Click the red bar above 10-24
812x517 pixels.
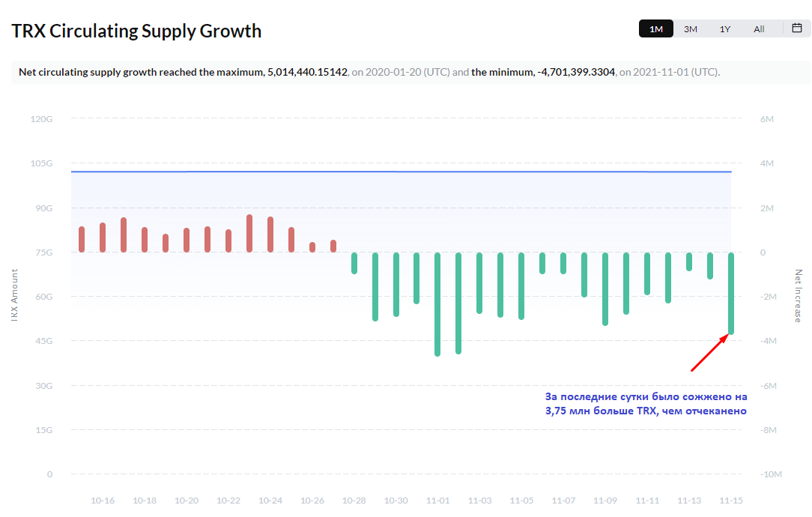point(270,234)
